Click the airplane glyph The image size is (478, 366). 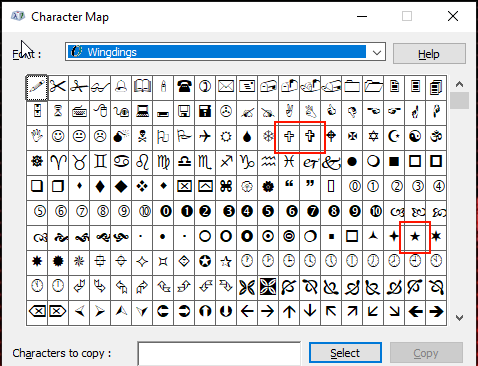tap(205, 136)
